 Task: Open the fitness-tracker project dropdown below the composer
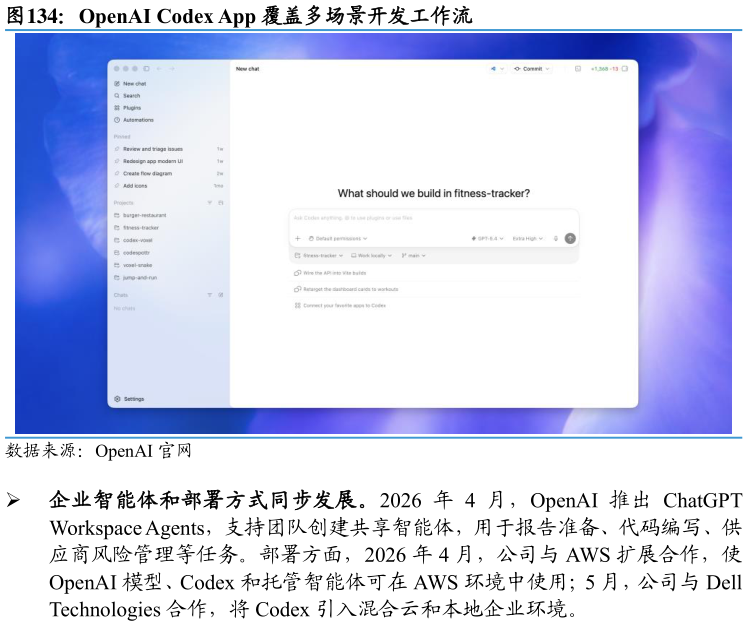pos(319,256)
